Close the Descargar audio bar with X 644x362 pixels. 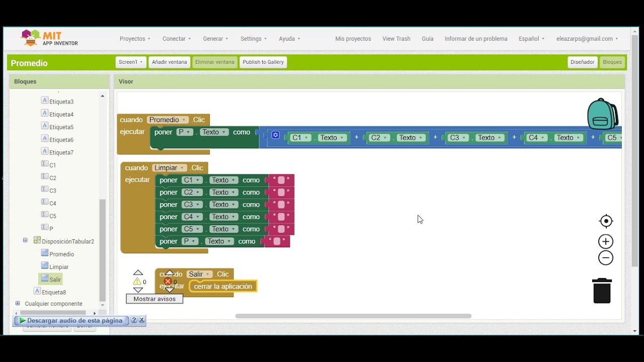142,320
